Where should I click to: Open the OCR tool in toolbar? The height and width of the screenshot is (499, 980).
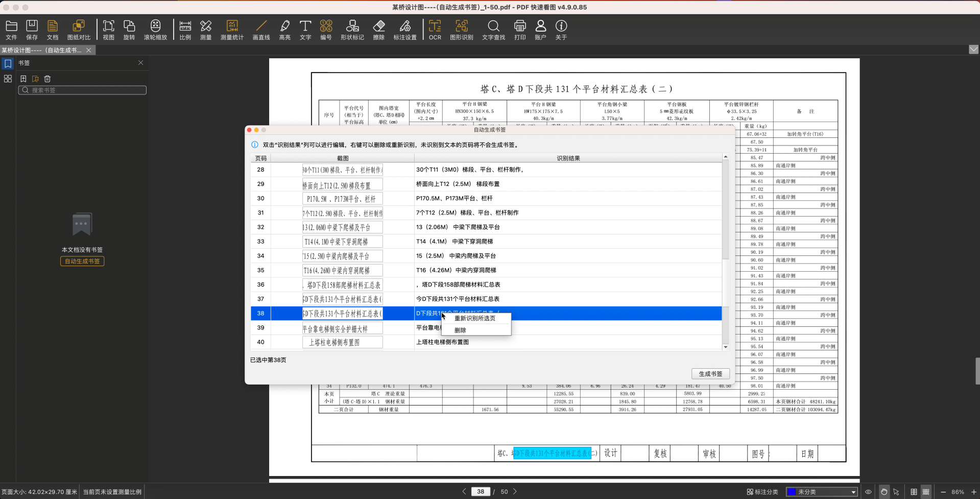435,30
